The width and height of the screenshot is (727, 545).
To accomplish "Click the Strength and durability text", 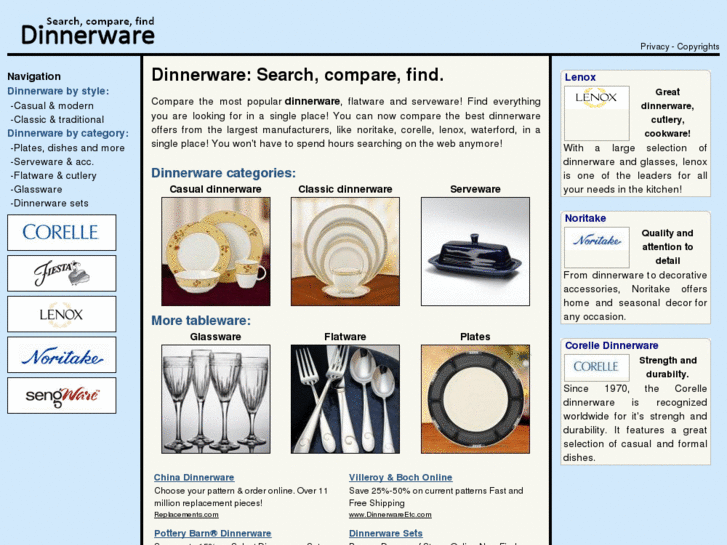I will tap(668, 367).
